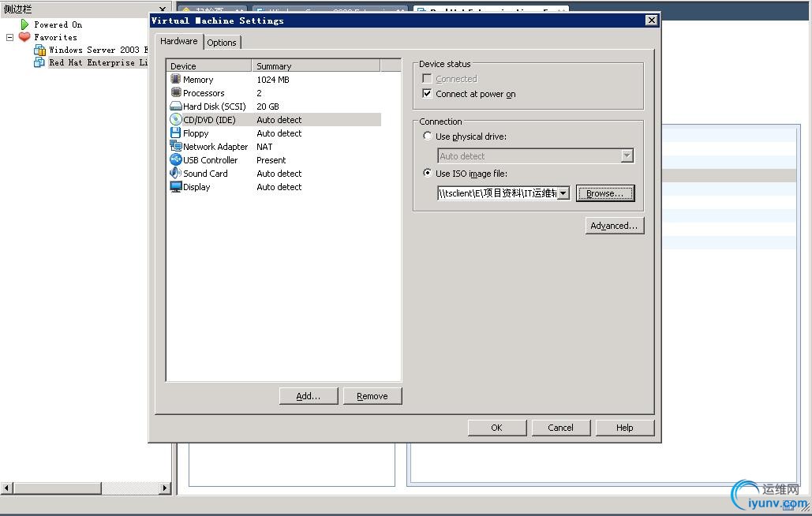Image resolution: width=812 pixels, height=516 pixels.
Task: Switch to the Options tab
Action: [222, 43]
